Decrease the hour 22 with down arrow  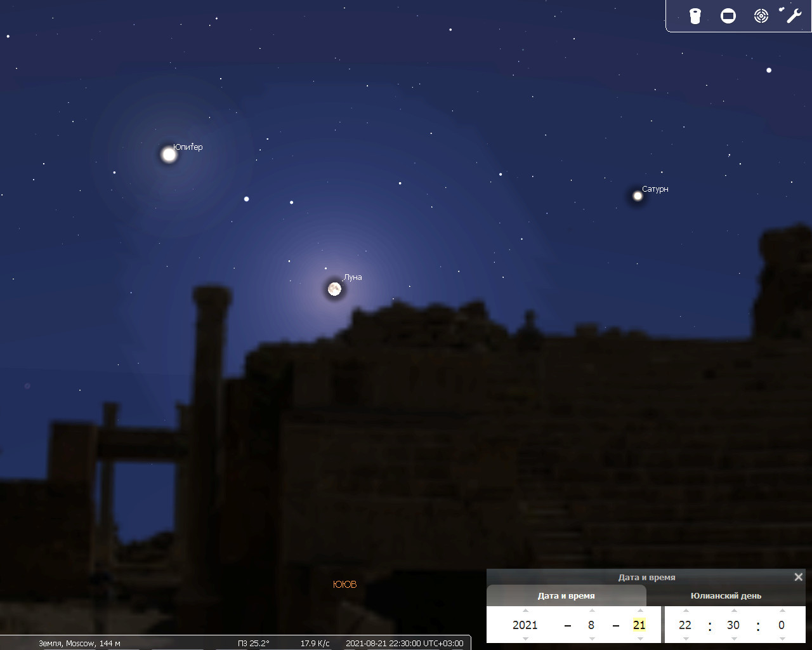[685, 639]
